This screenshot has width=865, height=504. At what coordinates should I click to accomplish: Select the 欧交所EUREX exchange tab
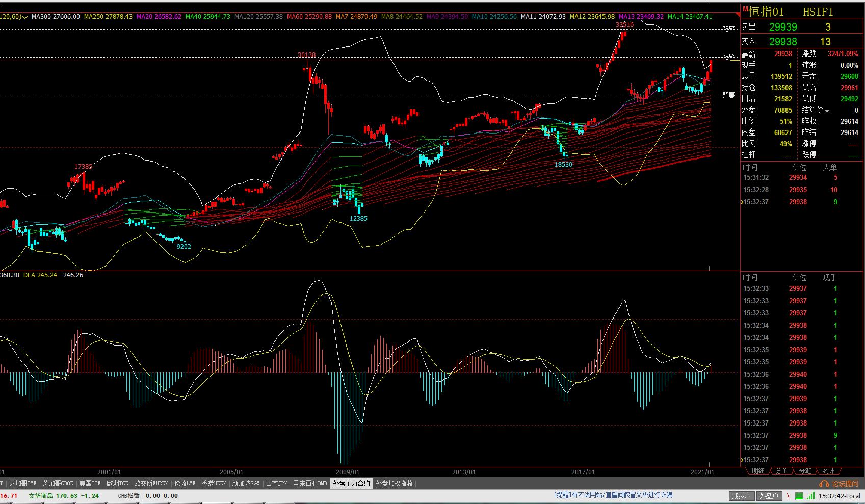[x=151, y=483]
